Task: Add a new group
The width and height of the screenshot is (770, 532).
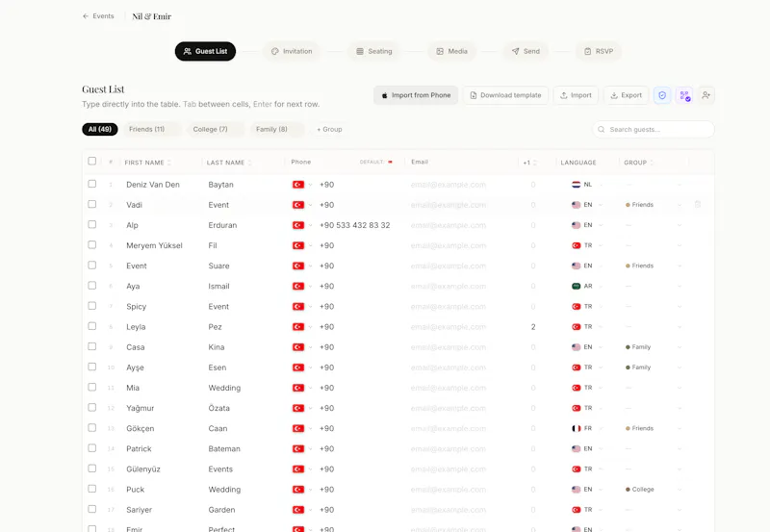Action: [x=329, y=130]
